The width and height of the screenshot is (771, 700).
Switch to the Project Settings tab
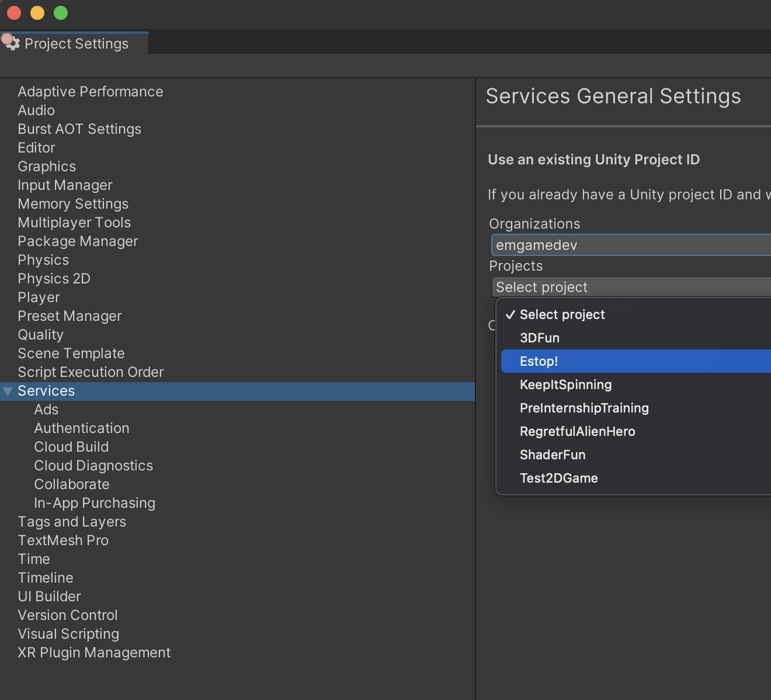74,43
